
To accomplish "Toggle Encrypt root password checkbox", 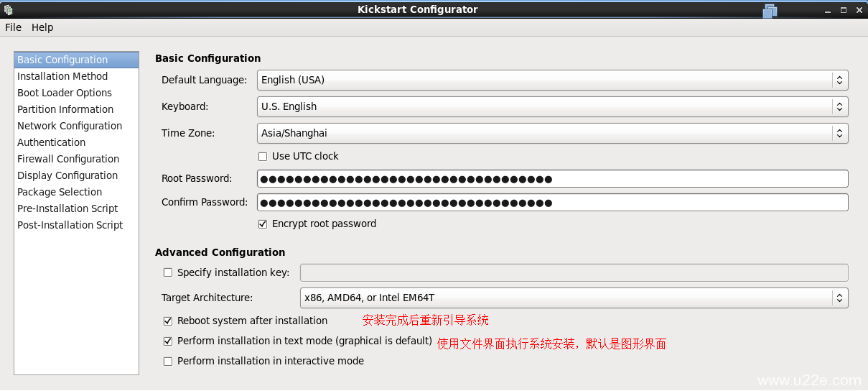I will (x=263, y=224).
